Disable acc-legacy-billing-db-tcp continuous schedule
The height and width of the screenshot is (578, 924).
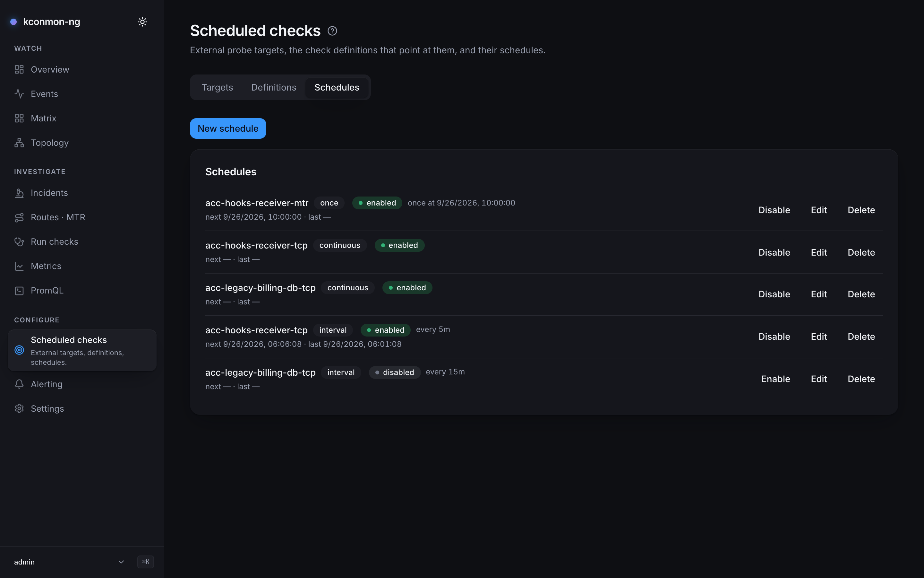[x=774, y=294]
